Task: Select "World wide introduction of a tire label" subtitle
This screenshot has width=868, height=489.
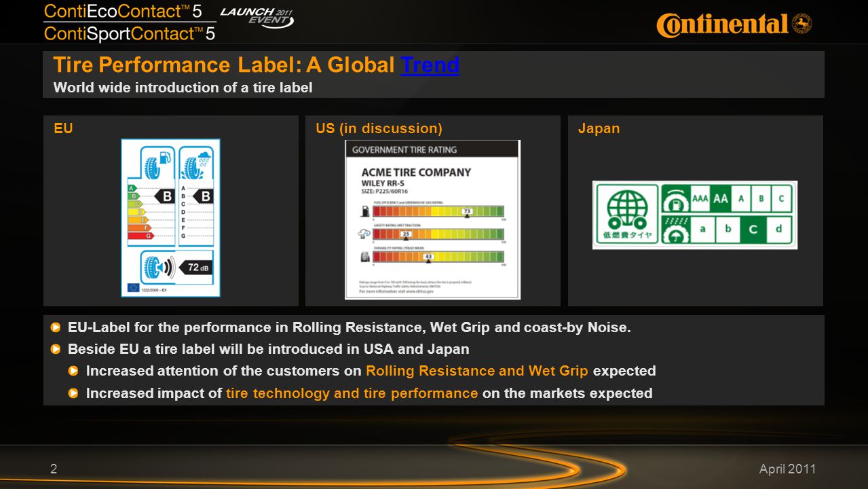Action: pyautogui.click(x=183, y=88)
